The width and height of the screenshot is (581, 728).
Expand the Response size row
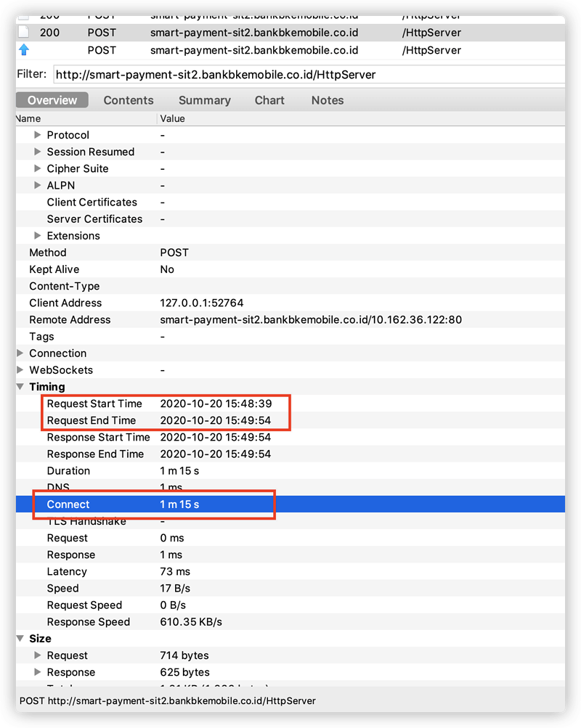pyautogui.click(x=38, y=672)
